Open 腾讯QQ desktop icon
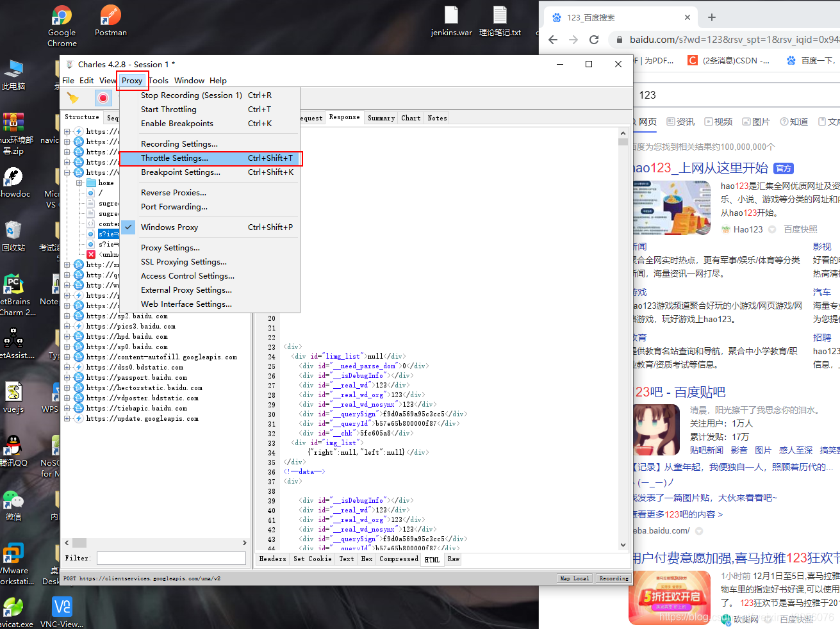 13,451
